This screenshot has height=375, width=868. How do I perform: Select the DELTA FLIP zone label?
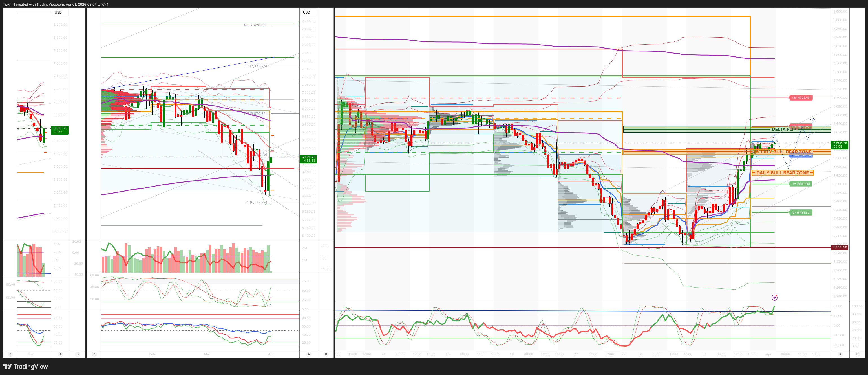783,129
